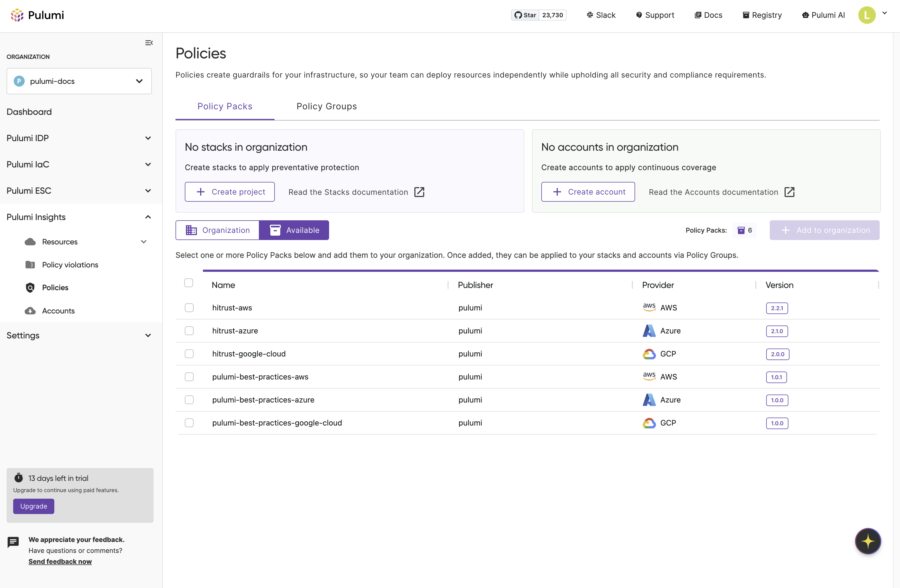
Task: Check the hitrust-aws row checkbox
Action: click(x=189, y=308)
